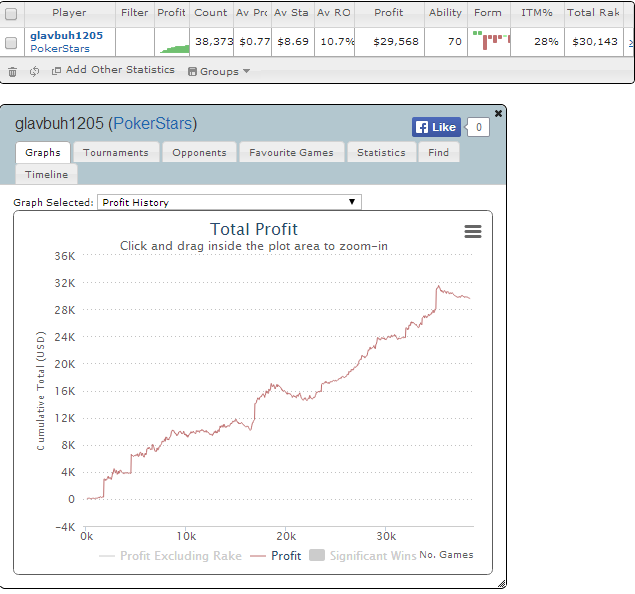
Task: Open the Statistics tab
Action: pos(381,153)
